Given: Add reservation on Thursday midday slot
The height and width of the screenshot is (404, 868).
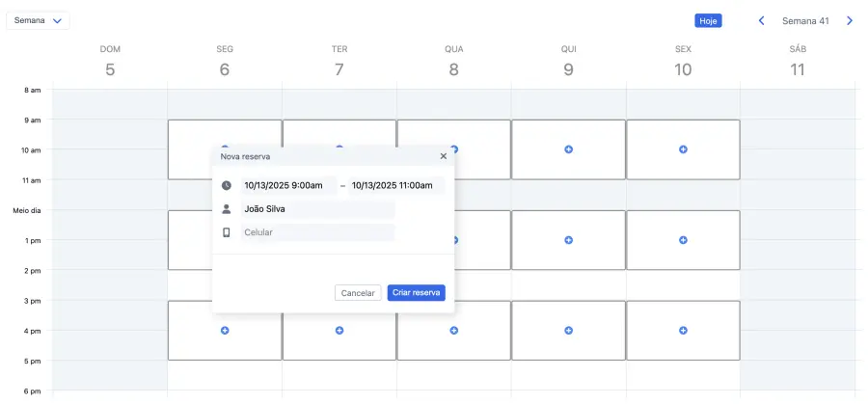Looking at the screenshot, I should [x=568, y=240].
